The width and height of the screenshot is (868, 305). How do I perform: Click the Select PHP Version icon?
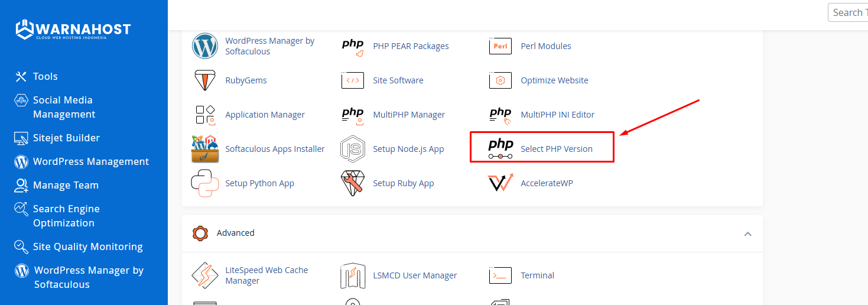(500, 148)
